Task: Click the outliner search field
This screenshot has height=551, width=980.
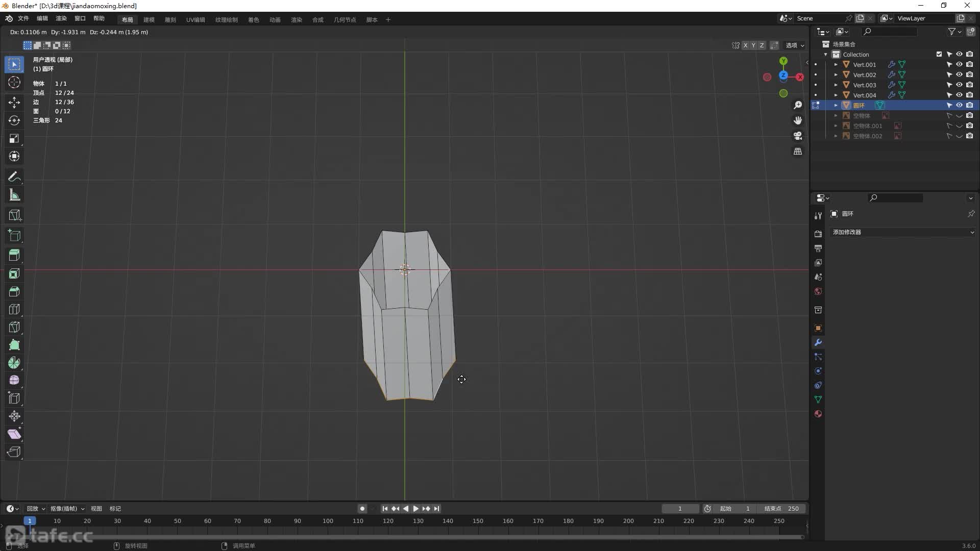Action: (889, 32)
